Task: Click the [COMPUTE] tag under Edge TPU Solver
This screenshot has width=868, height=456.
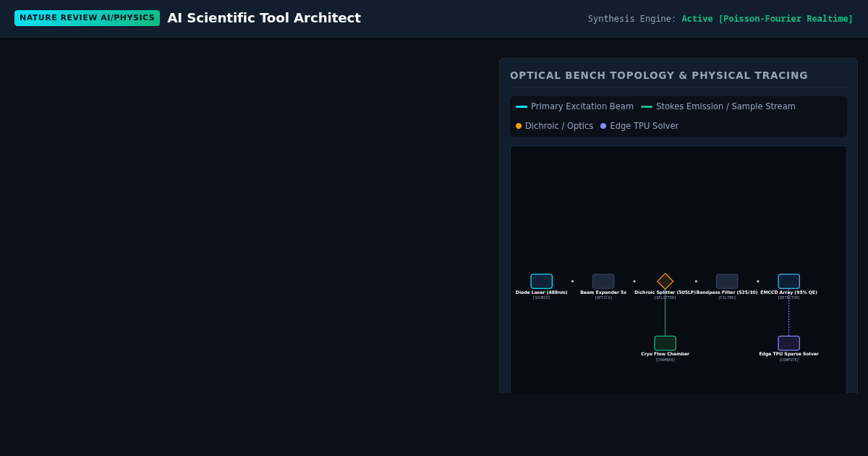Action: (x=789, y=360)
